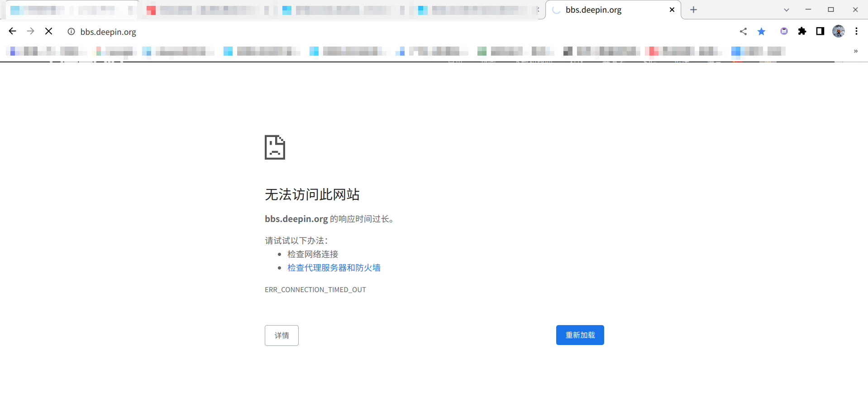Image resolution: width=868 pixels, height=397 pixels.
Task: Toggle the bookmark star for this page
Action: point(761,31)
